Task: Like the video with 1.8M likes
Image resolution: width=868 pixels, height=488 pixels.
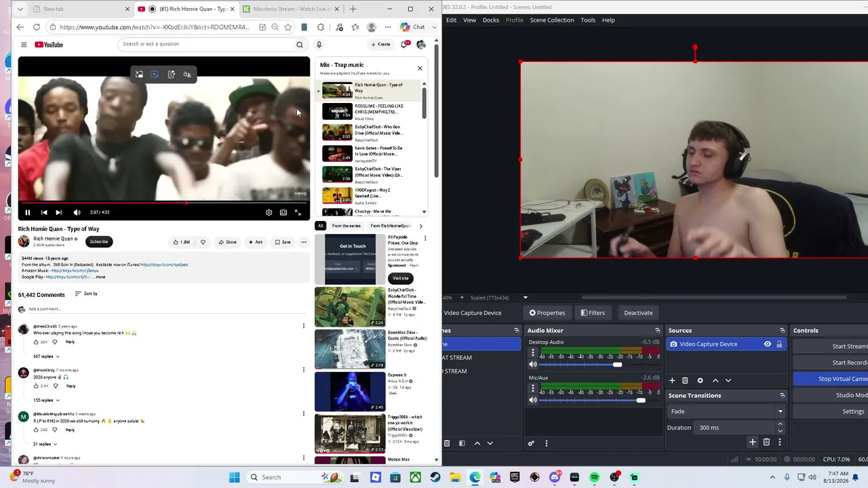Action: click(x=181, y=242)
